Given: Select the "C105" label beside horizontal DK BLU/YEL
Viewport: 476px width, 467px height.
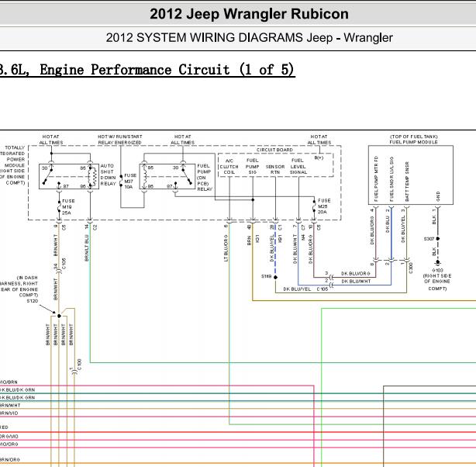Looking at the screenshot, I should (323, 289).
